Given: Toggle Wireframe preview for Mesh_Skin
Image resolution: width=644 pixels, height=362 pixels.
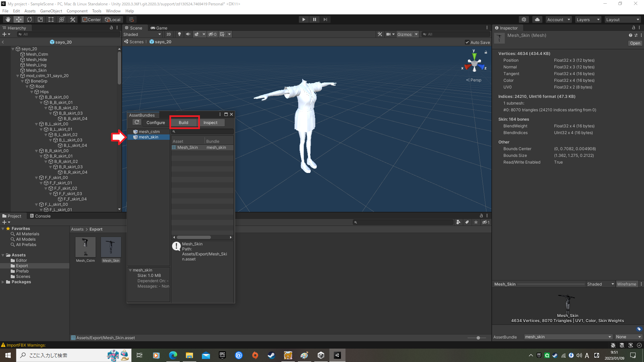Looking at the screenshot, I should 626,284.
